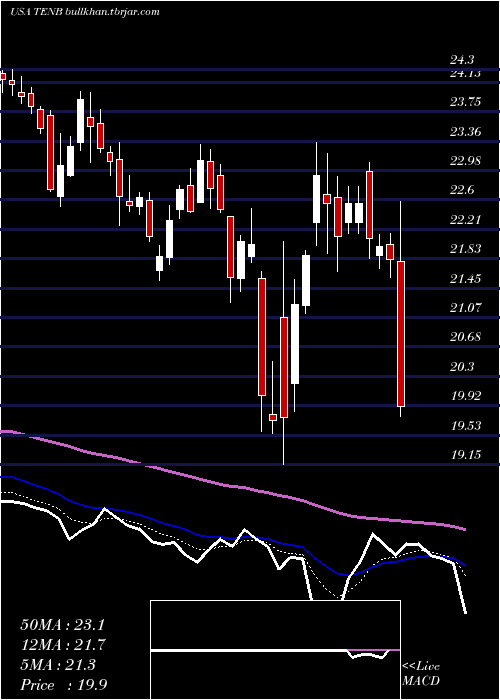Select the 23.75 price axis label
This screenshot has height=700, width=500.
pos(466,102)
